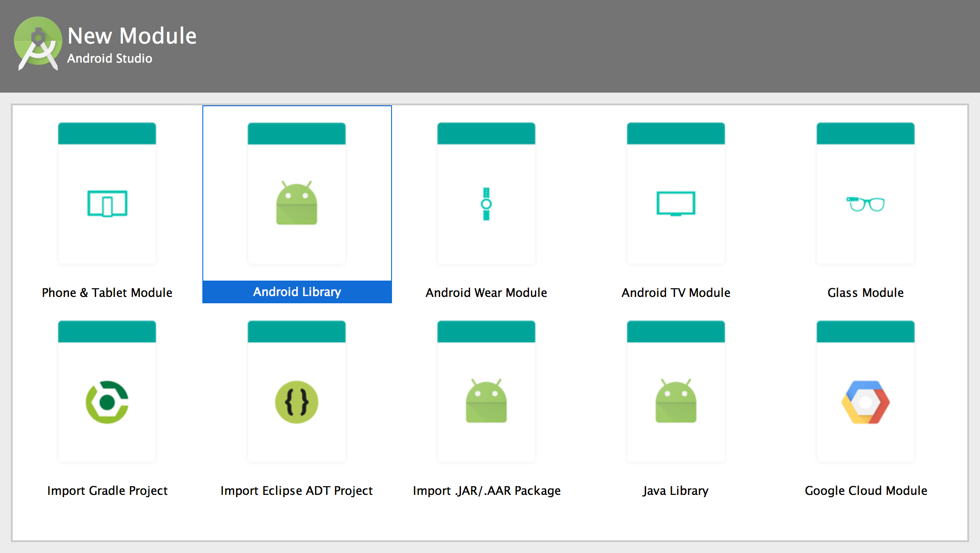
Task: Click the New Module title text
Action: tap(132, 35)
